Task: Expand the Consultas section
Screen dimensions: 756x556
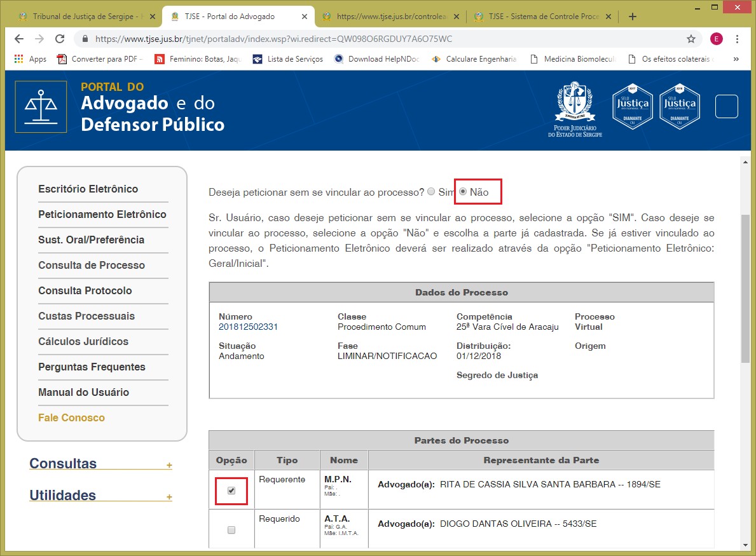Action: point(169,465)
